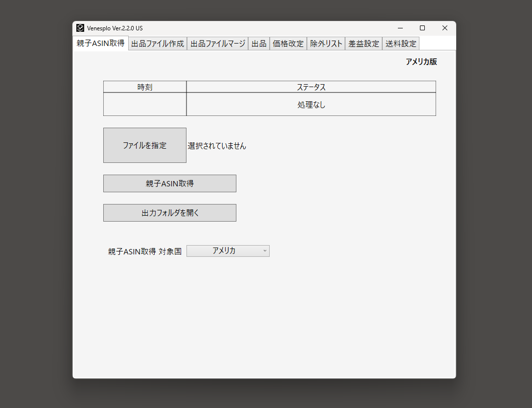Click the 選択されていません file label

tap(217, 146)
